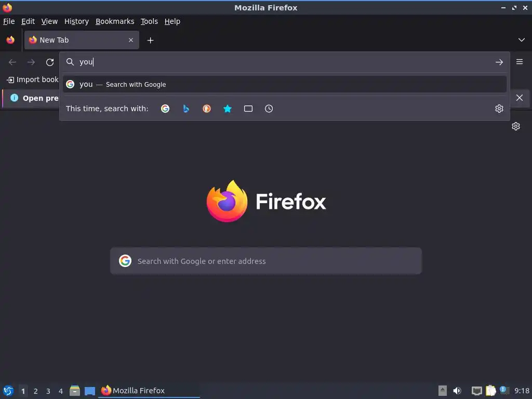Open the File menu
Screen dimensions: 532x399
(x=9, y=21)
